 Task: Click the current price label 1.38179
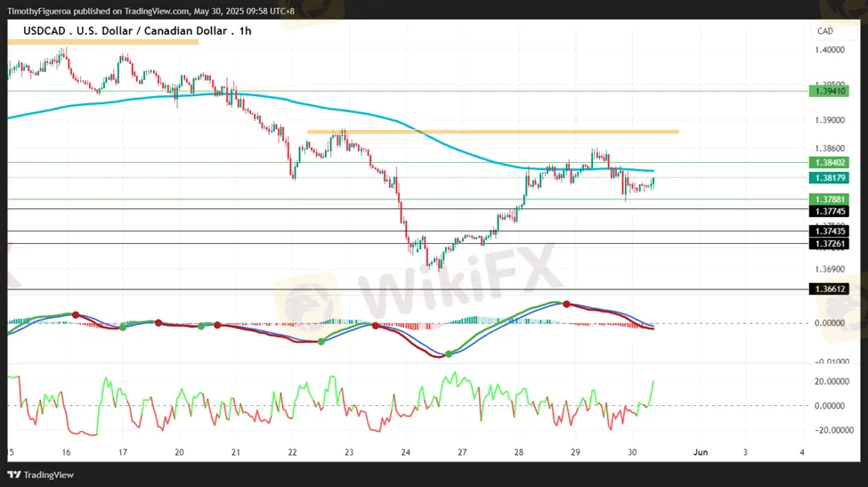[828, 178]
